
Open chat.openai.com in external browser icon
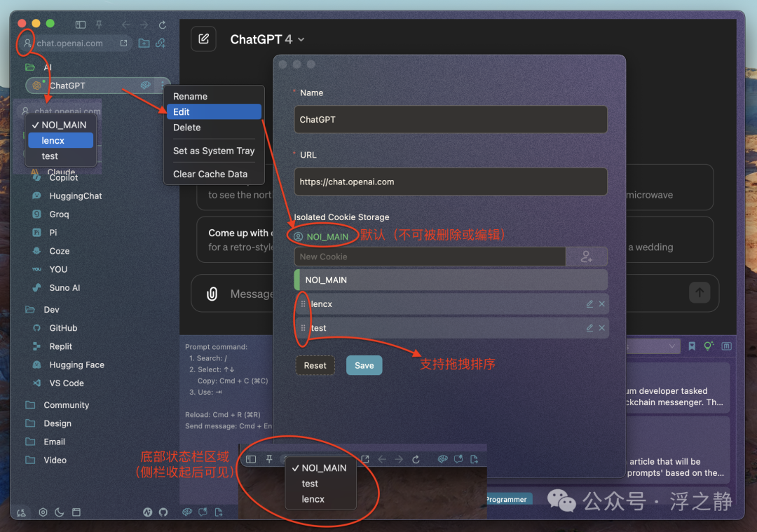point(123,43)
